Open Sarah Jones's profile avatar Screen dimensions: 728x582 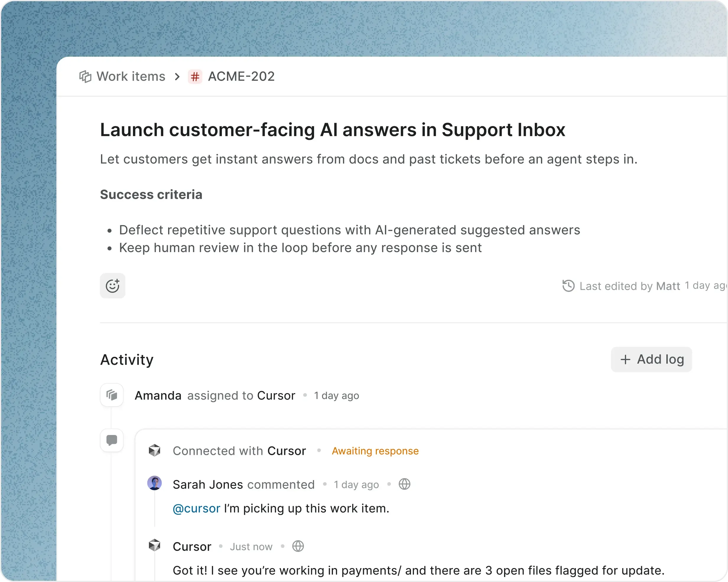(x=155, y=484)
